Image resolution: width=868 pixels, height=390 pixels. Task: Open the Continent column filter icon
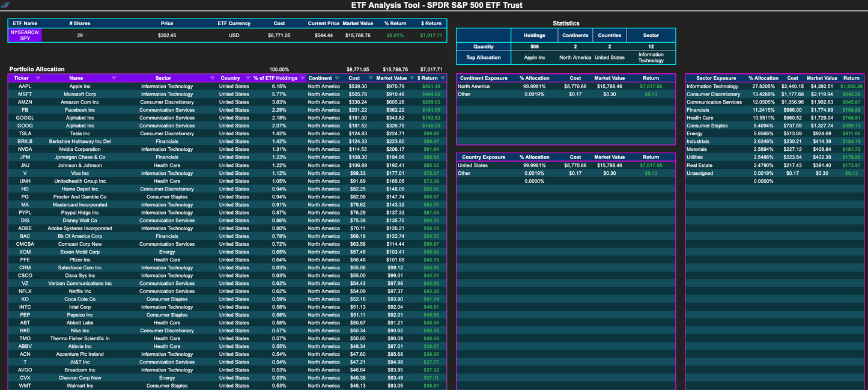pyautogui.click(x=337, y=78)
